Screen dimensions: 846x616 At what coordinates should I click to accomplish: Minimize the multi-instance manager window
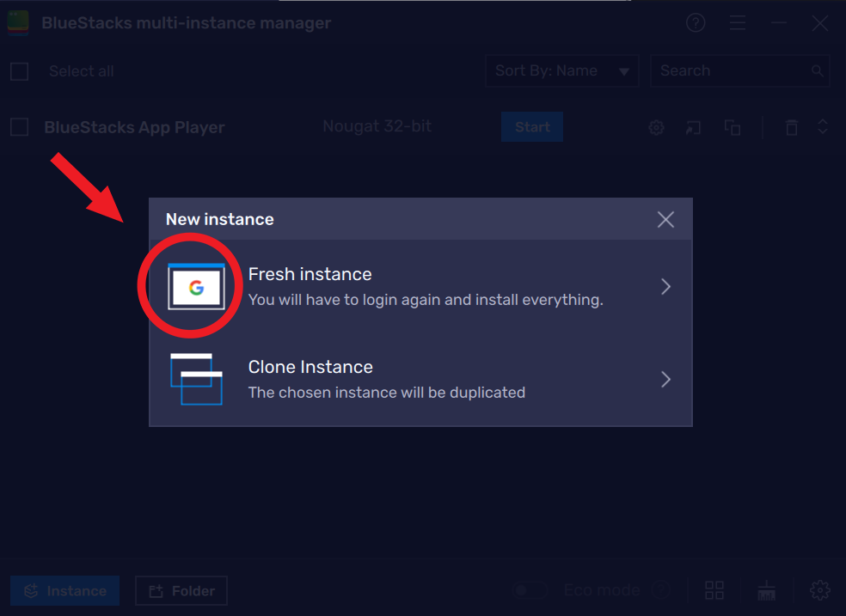(x=779, y=22)
